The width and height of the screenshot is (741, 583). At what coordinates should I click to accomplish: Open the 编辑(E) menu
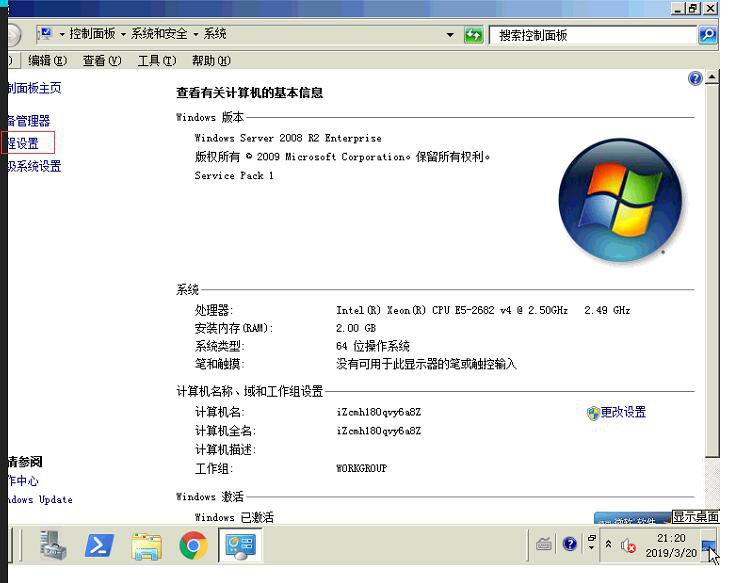coord(47,60)
